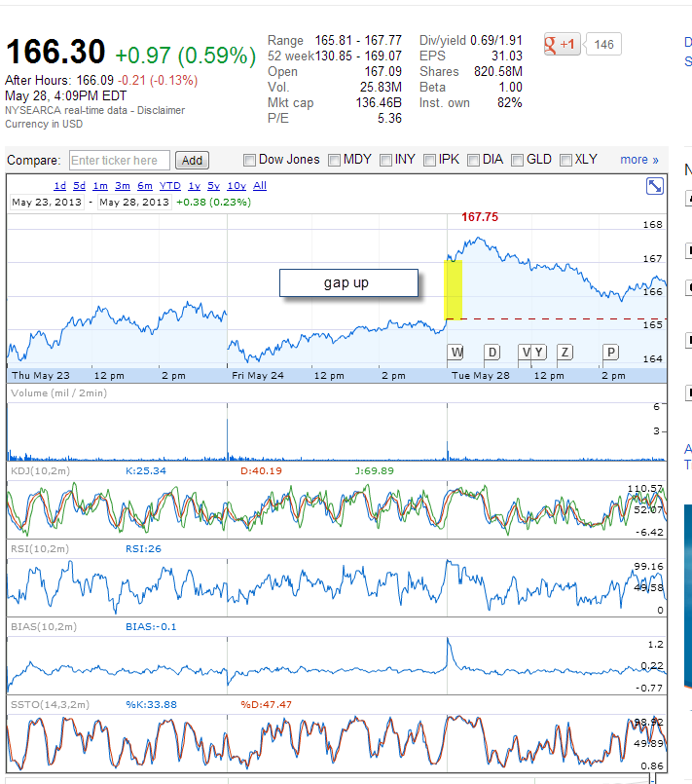The image size is (692, 784).
Task: View All-time chart range
Action: pyautogui.click(x=260, y=186)
